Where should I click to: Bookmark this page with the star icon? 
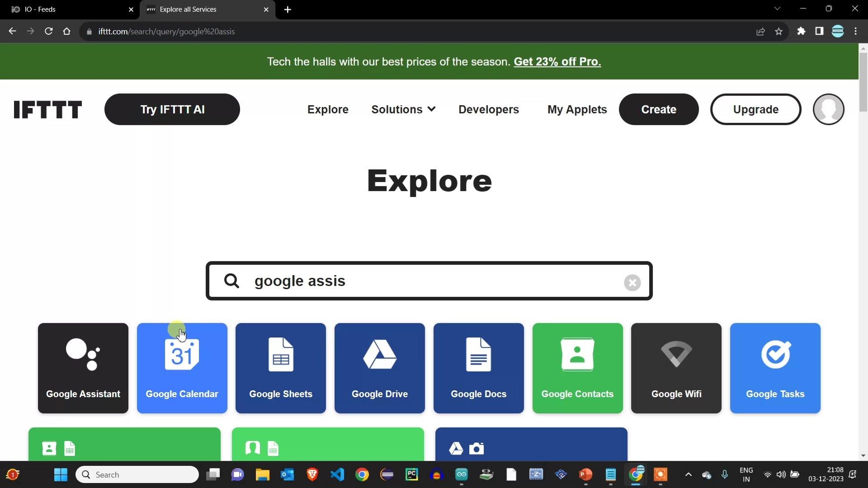pyautogui.click(x=778, y=31)
